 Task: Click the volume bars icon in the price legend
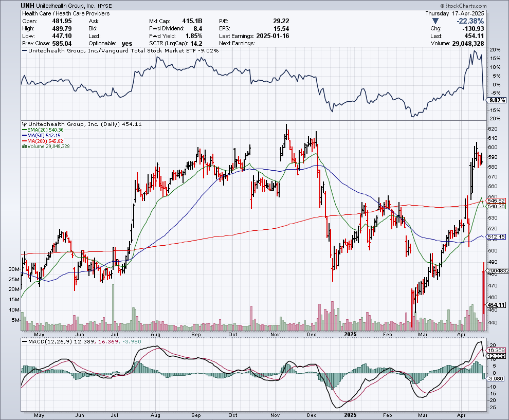coord(24,147)
